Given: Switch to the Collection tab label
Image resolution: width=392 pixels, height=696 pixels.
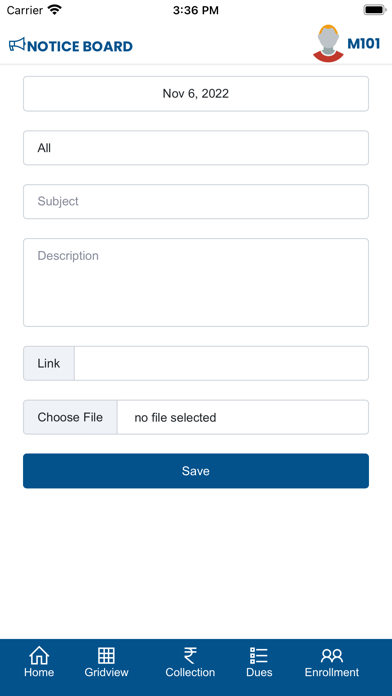Looking at the screenshot, I should [x=190, y=672].
